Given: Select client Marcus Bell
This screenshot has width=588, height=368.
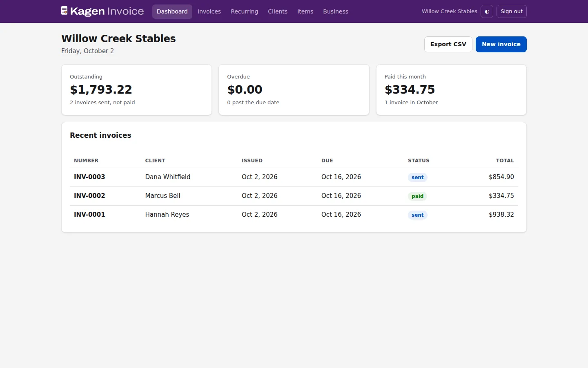Looking at the screenshot, I should [163, 196].
